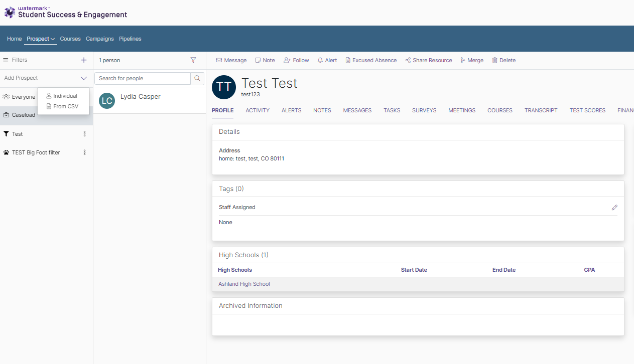
Task: Open the person list filter funnel icon
Action: (193, 60)
